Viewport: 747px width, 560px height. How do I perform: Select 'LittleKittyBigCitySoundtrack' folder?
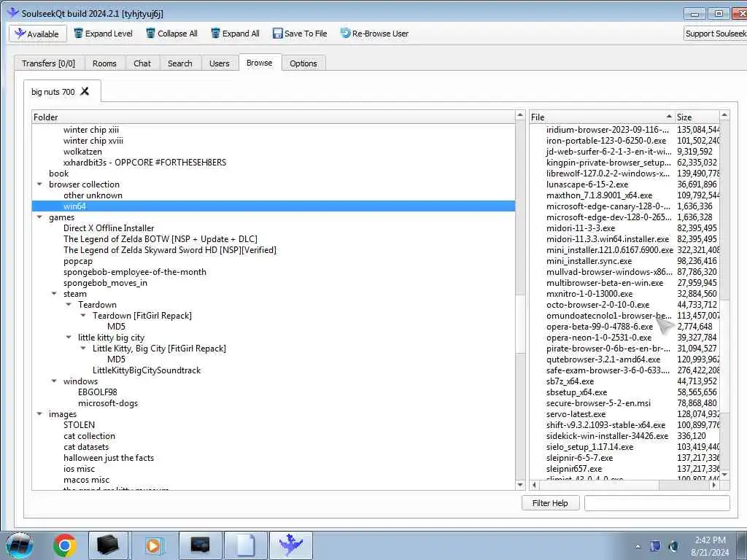147,370
